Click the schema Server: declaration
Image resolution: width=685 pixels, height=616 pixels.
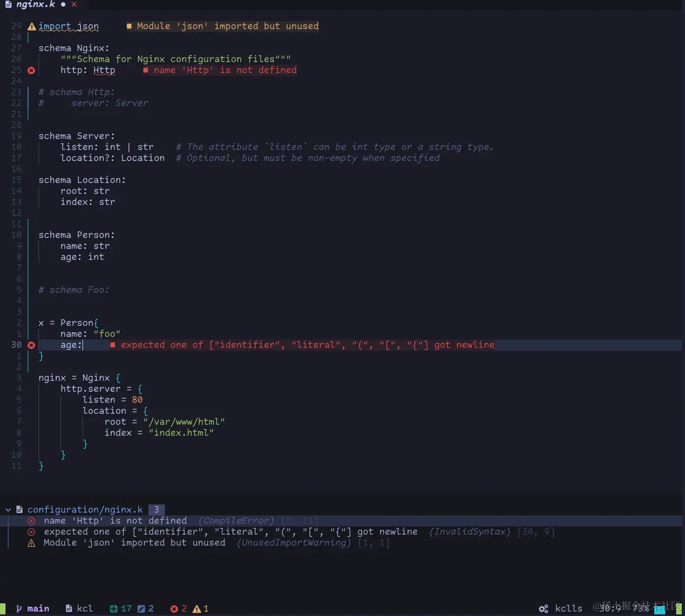point(77,136)
